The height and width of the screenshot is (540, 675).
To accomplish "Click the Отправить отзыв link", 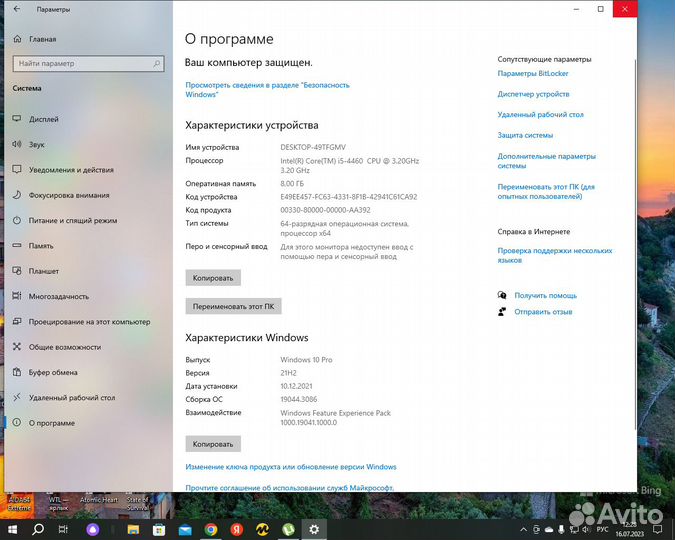I will click(x=543, y=312).
